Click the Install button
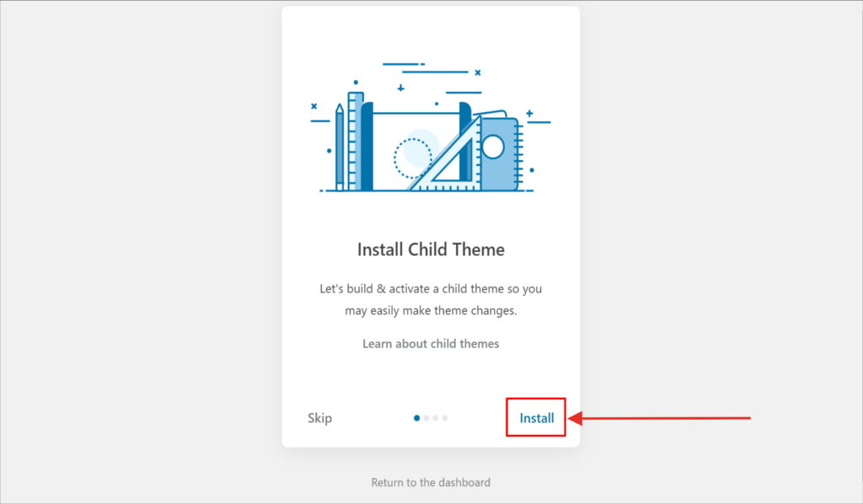This screenshot has height=504, width=863. [536, 418]
